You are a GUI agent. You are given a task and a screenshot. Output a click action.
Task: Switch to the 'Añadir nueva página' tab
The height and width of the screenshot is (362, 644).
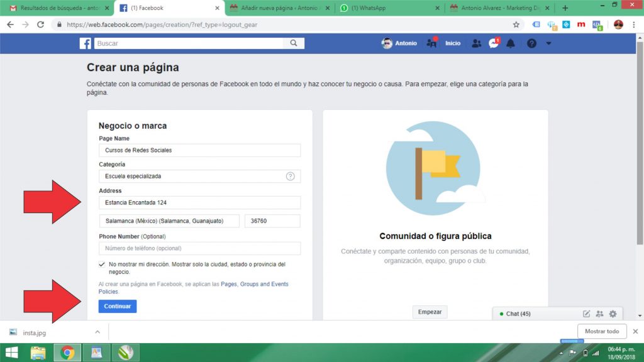pos(280,8)
